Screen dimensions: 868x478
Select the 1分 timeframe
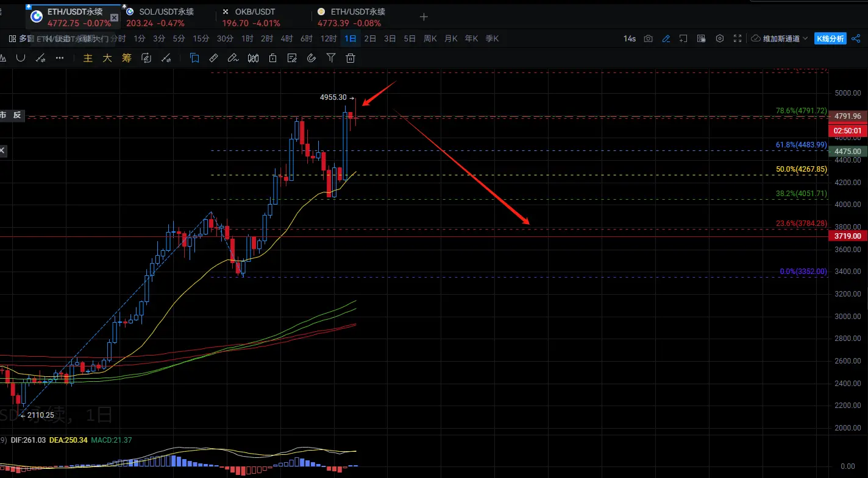[x=140, y=38]
